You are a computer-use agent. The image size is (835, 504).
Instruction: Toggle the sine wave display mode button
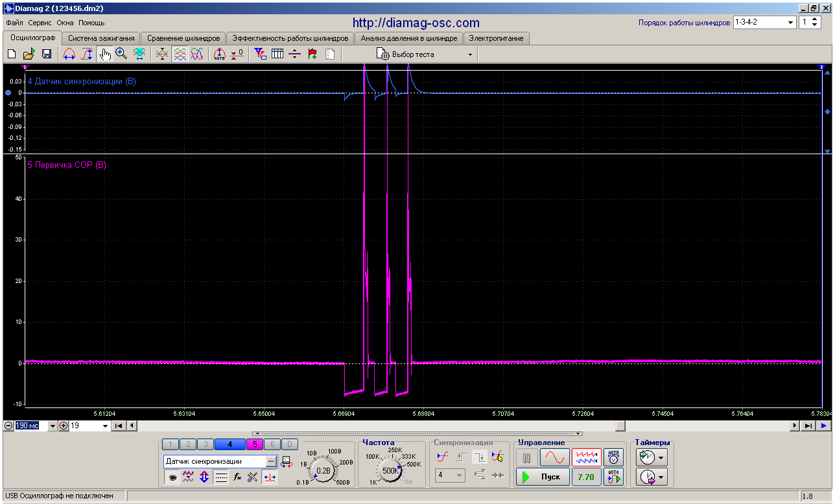(x=555, y=458)
